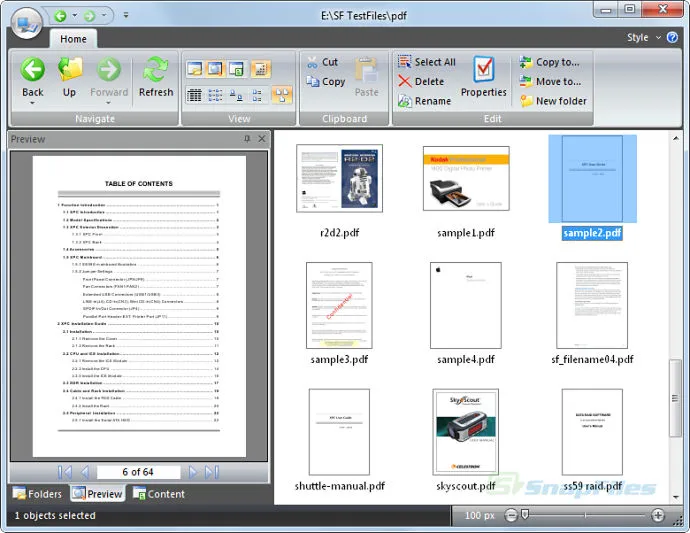Click the file list vertical scrollbar thumb
Image resolution: width=690 pixels, height=533 pixels.
675,398
